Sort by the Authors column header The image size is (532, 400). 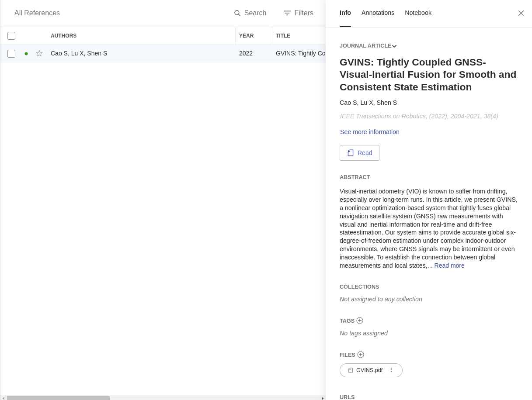click(63, 36)
